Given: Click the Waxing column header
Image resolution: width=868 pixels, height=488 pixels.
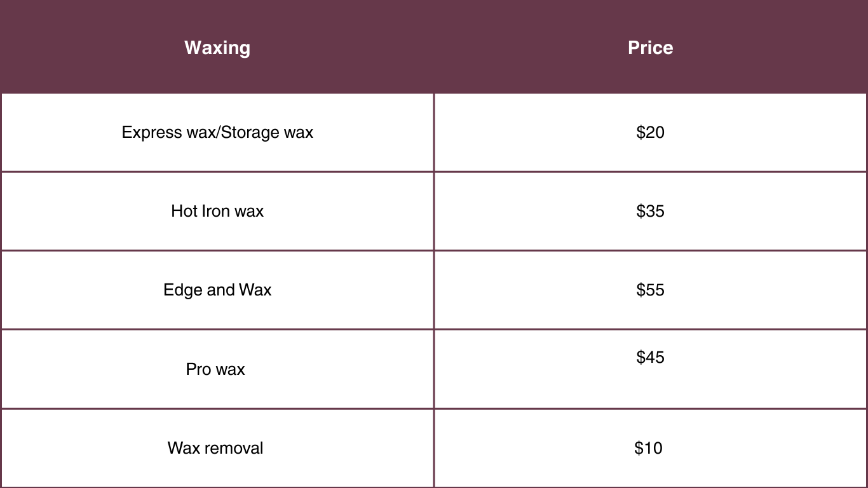Looking at the screenshot, I should pos(217,48).
